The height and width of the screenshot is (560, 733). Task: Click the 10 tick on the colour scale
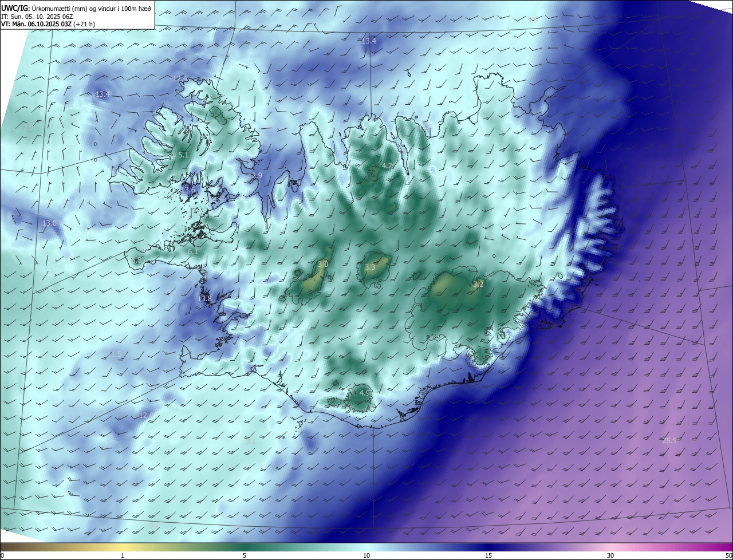click(x=366, y=555)
